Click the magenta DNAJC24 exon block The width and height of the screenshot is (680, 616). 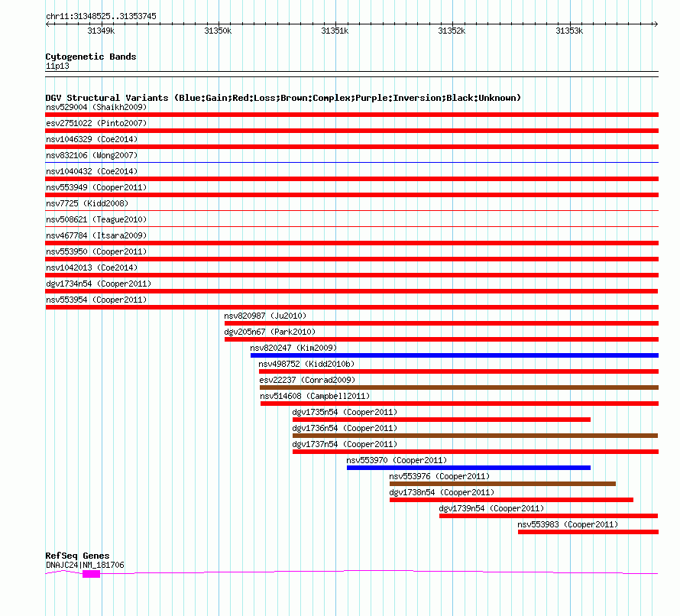point(91,574)
